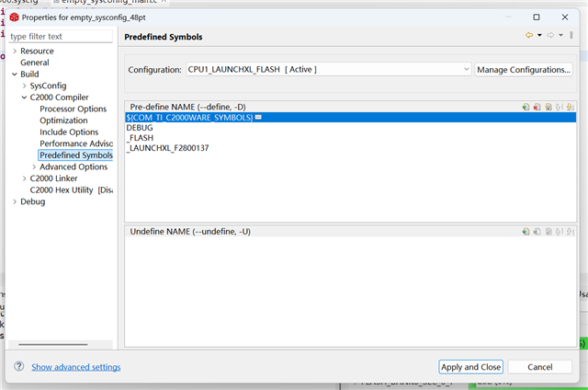Viewport: 588px width, 390px height.
Task: Click Move Down icon in Pre-define NAME toolbar
Action: point(570,107)
